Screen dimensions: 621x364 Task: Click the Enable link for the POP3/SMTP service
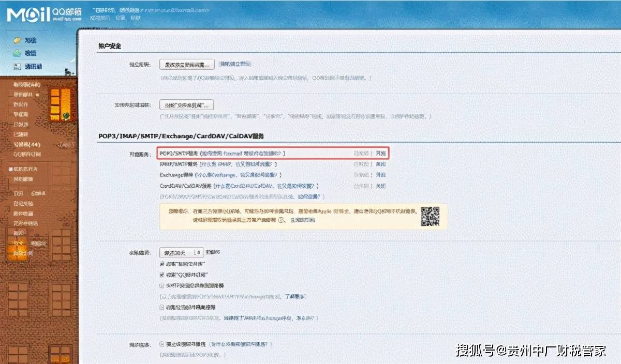380,153
